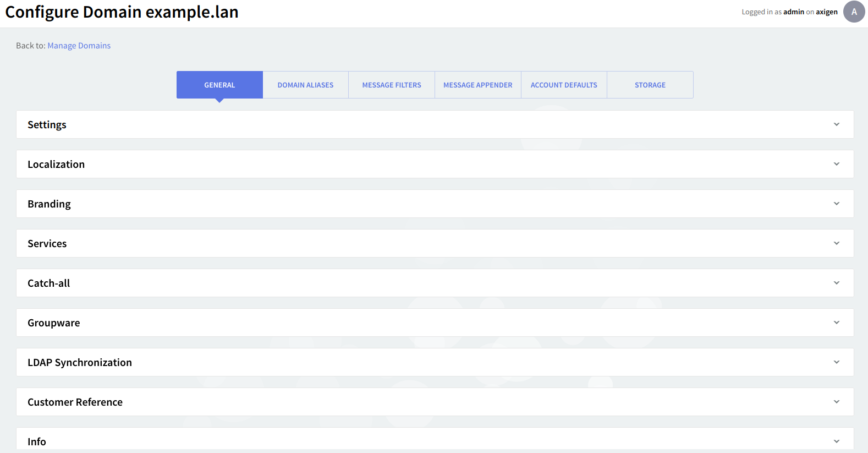Go to the Message Appender tab

pyautogui.click(x=477, y=85)
